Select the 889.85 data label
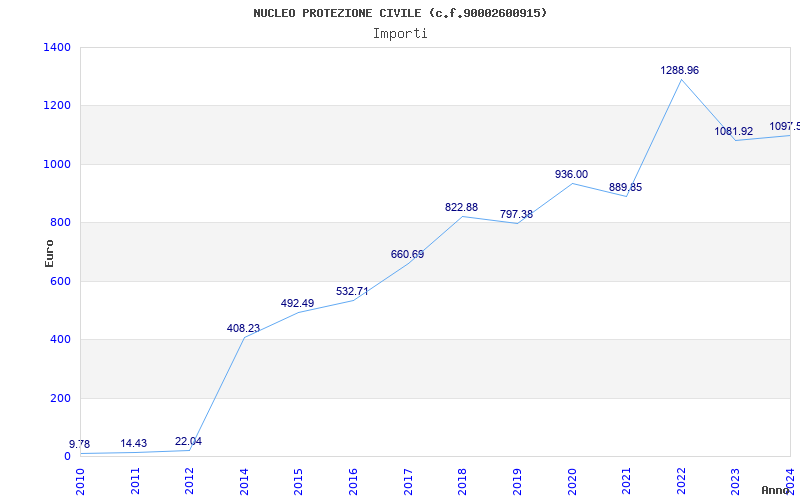 625,188
